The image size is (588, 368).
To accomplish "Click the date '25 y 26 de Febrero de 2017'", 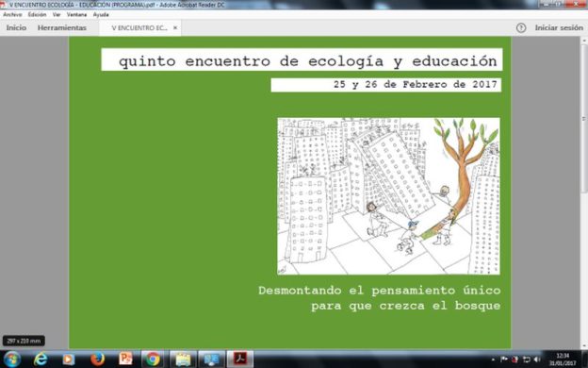I will click(x=416, y=85).
